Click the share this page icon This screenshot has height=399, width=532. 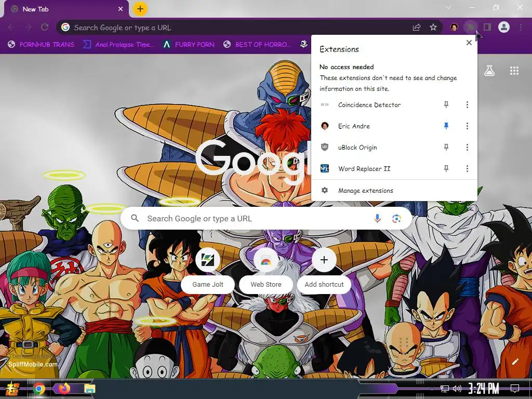[x=417, y=28]
